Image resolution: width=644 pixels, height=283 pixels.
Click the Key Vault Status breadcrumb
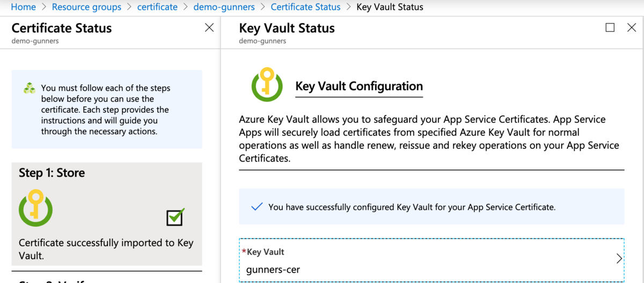390,7
